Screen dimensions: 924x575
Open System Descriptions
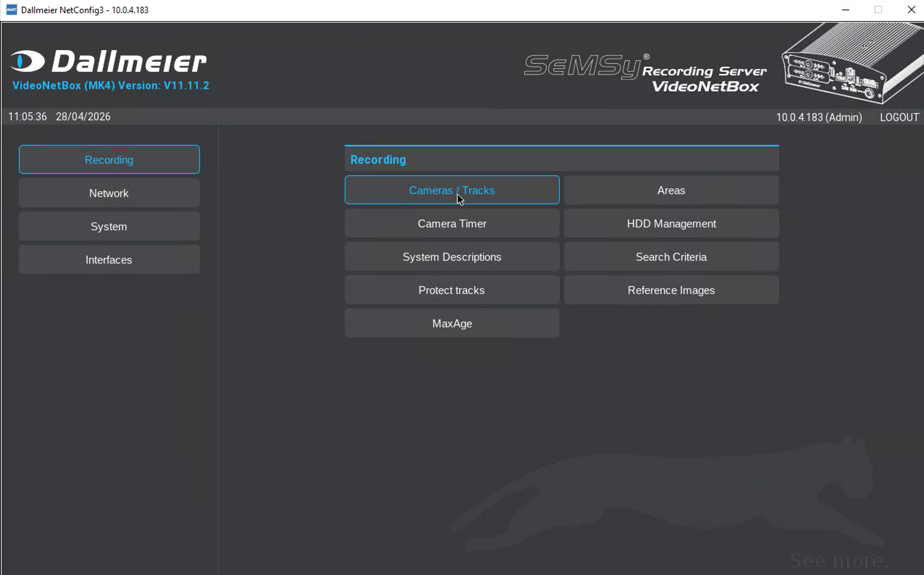tap(452, 257)
